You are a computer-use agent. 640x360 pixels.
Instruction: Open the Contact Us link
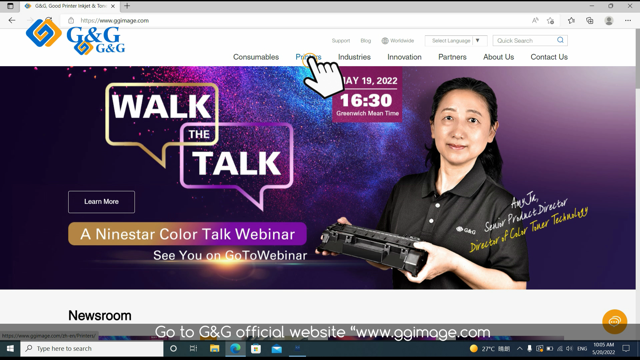point(549,57)
